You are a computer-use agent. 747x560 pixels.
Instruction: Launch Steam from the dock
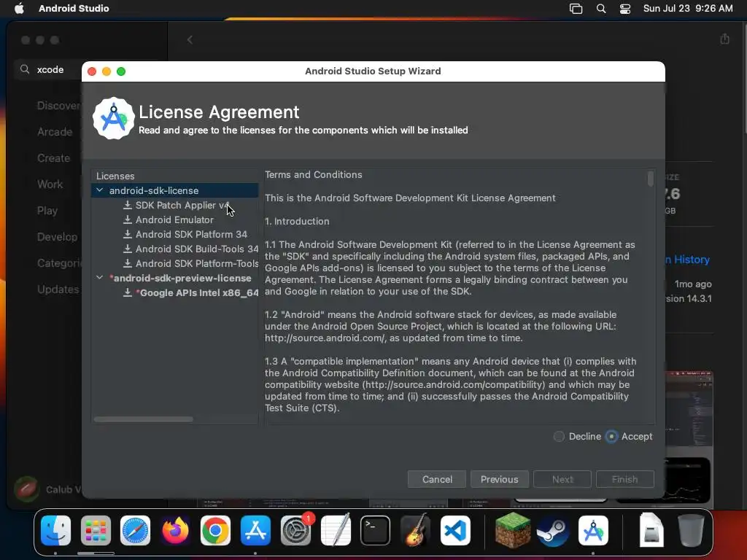(553, 531)
